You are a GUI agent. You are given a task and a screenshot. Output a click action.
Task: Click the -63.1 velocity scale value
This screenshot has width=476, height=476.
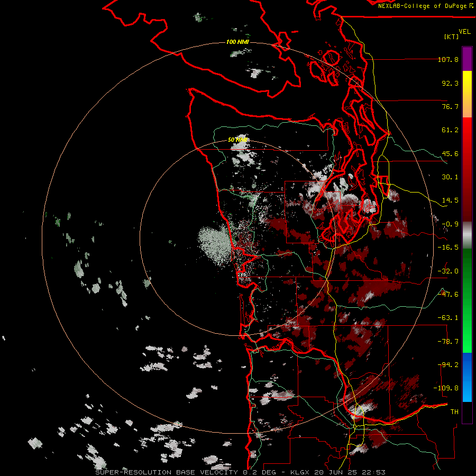[448, 318]
